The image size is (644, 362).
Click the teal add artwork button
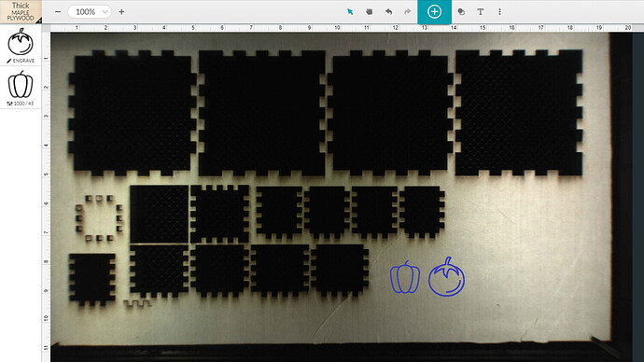coord(435,12)
